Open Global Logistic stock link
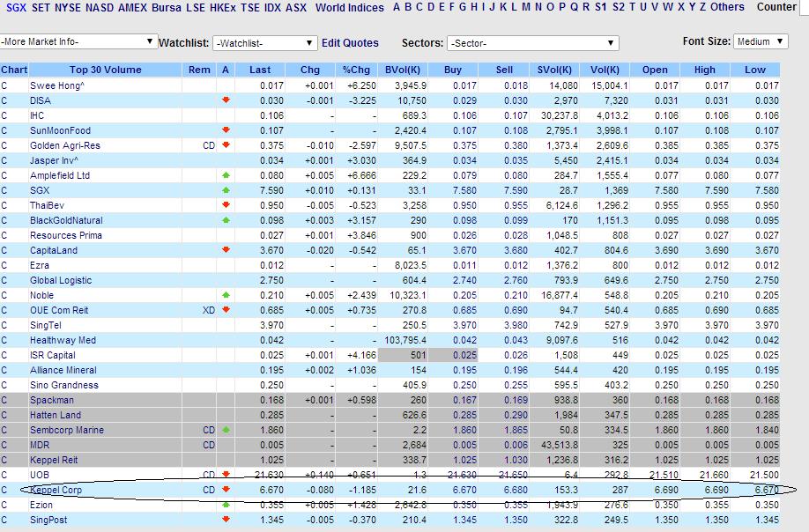 coord(61,280)
